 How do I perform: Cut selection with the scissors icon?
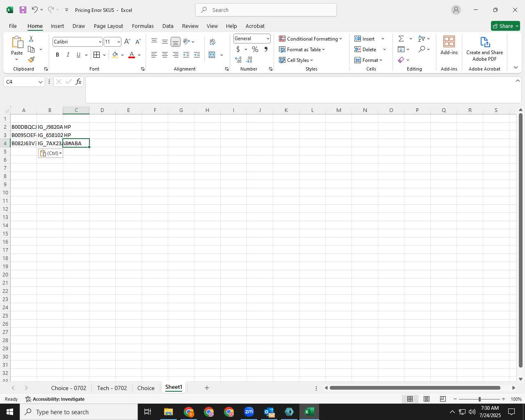point(31,39)
